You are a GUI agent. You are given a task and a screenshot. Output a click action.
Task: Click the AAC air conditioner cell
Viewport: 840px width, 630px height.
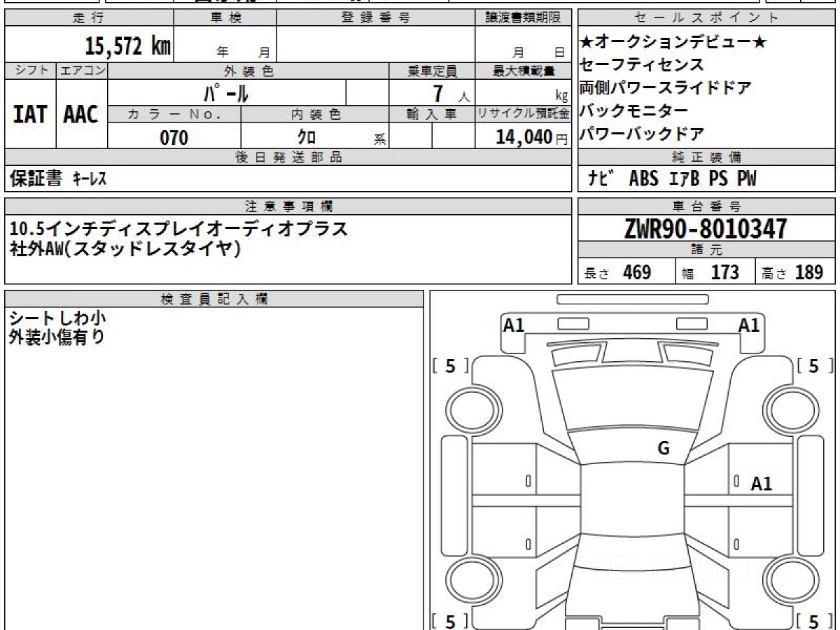pyautogui.click(x=81, y=114)
